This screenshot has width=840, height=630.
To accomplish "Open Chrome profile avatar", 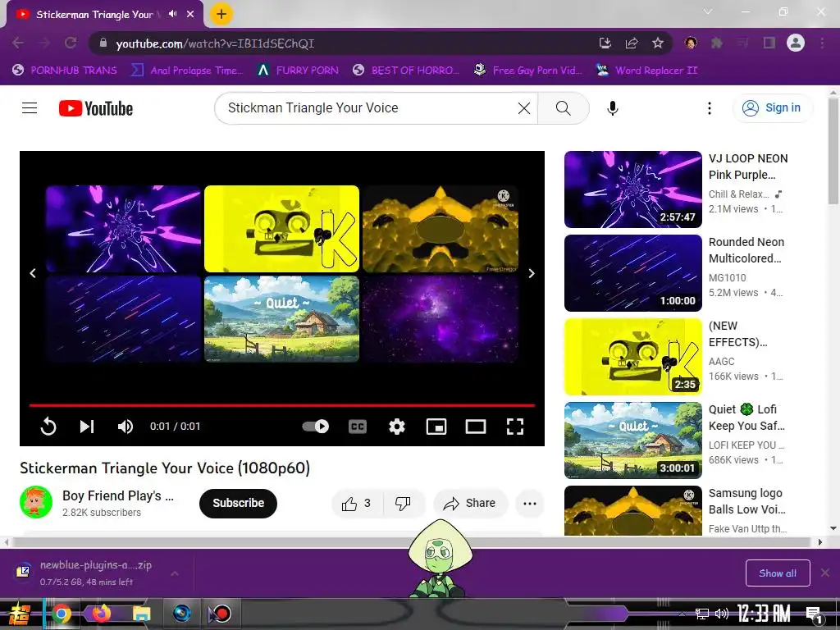I will [x=796, y=43].
